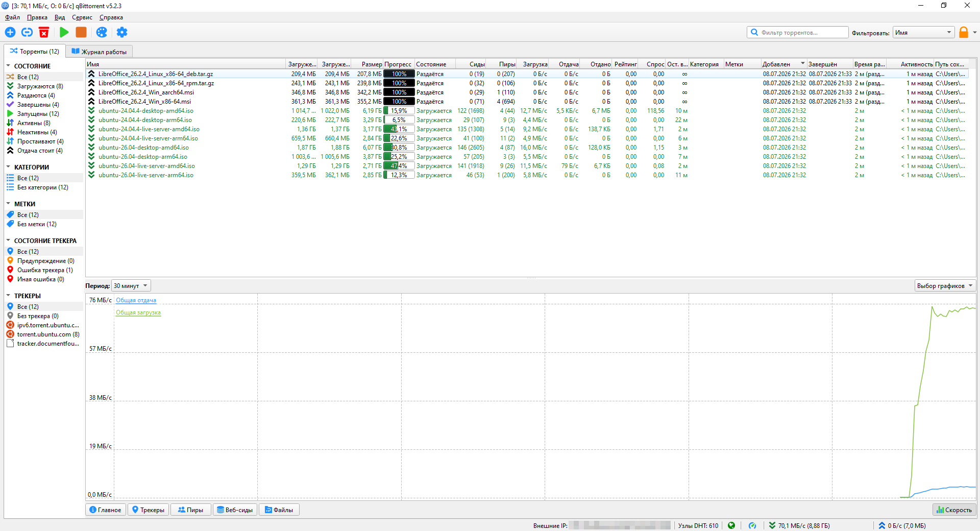Click the orange lock interface icon
Screen dimensions: 980x531
pyautogui.click(x=964, y=32)
